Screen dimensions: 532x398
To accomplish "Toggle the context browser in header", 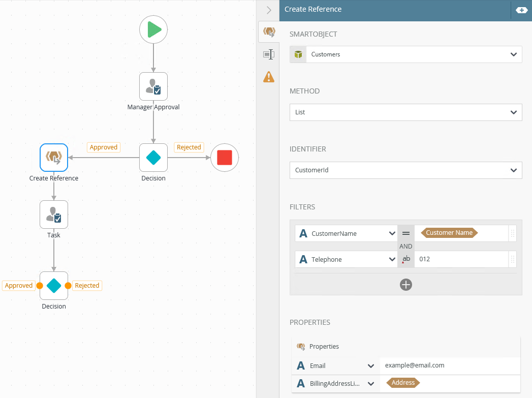I will [x=521, y=10].
